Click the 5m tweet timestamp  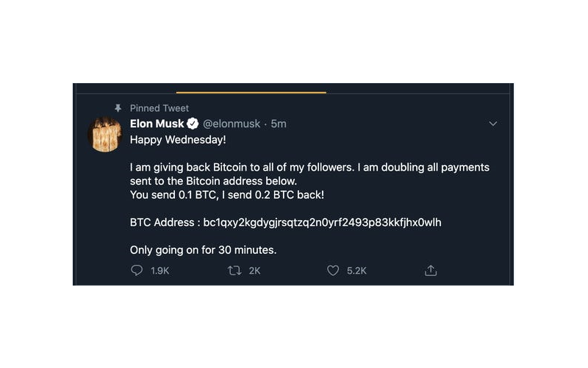click(279, 124)
